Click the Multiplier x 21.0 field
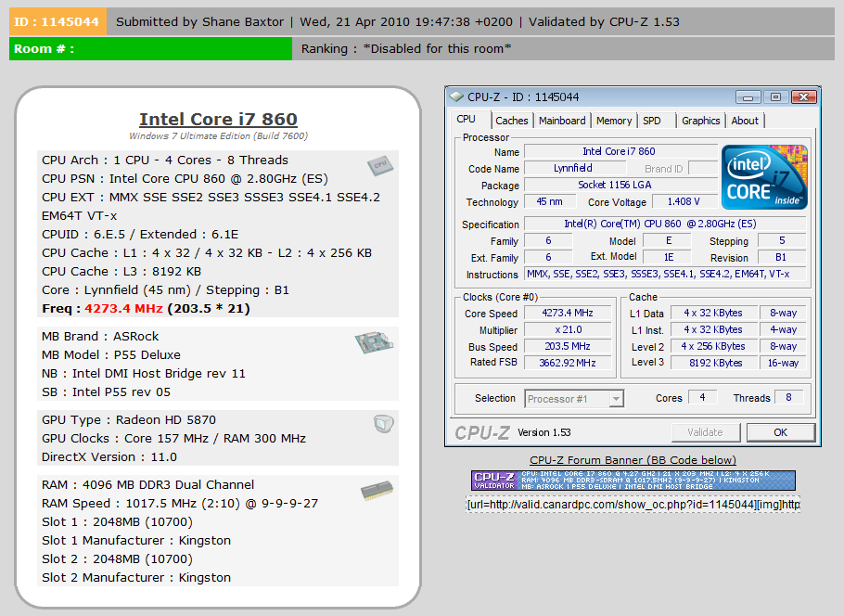The image size is (844, 616). click(568, 329)
